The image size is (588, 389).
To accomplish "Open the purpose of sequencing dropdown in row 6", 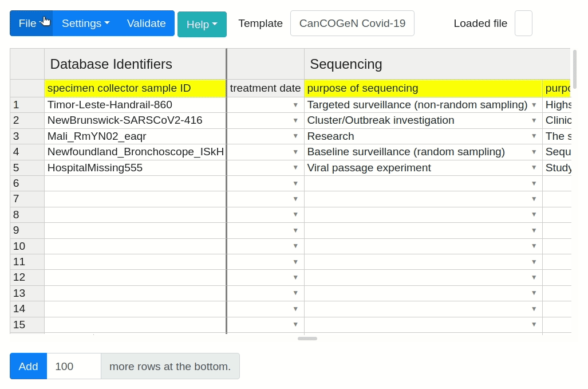I will 534,183.
